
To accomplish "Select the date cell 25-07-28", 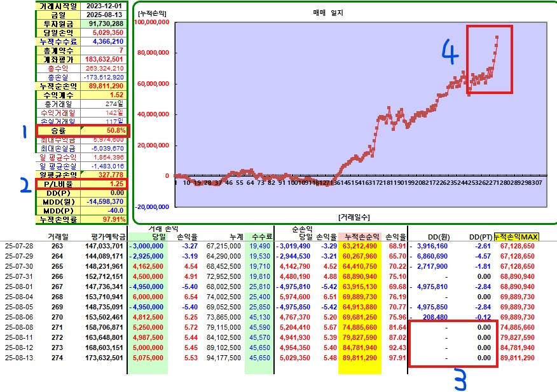I will (x=19, y=246).
